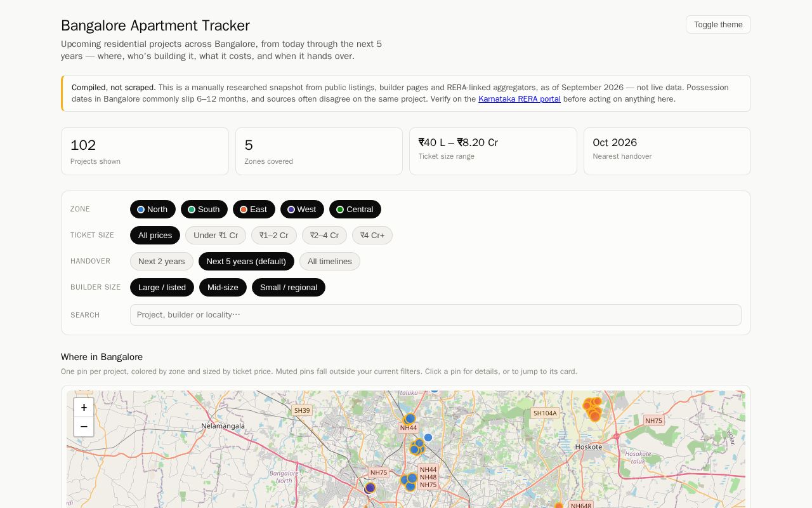Select ₹1–2 Cr ticket size

point(274,235)
